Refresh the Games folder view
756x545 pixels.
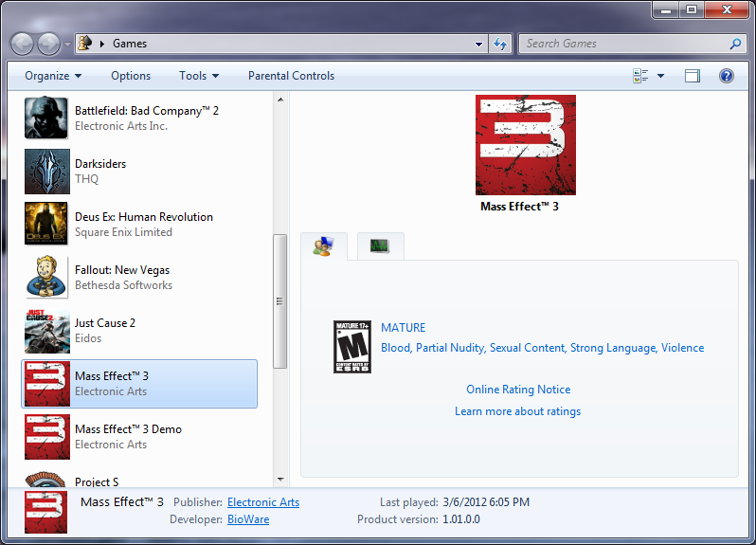pyautogui.click(x=500, y=44)
